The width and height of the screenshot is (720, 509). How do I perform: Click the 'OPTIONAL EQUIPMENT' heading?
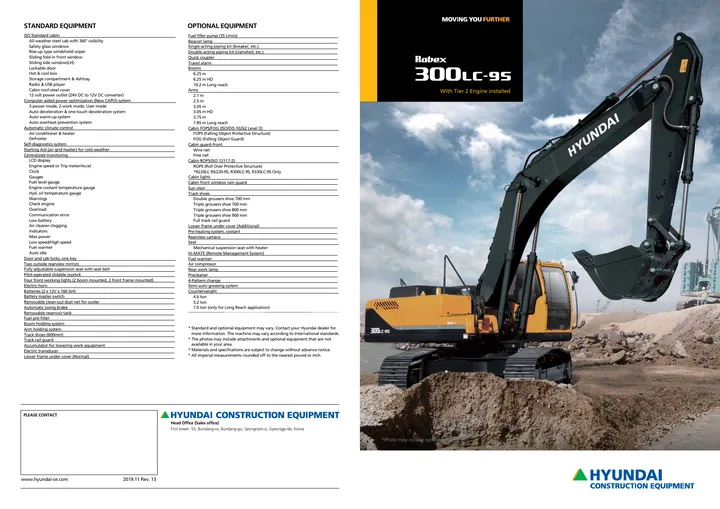click(222, 26)
